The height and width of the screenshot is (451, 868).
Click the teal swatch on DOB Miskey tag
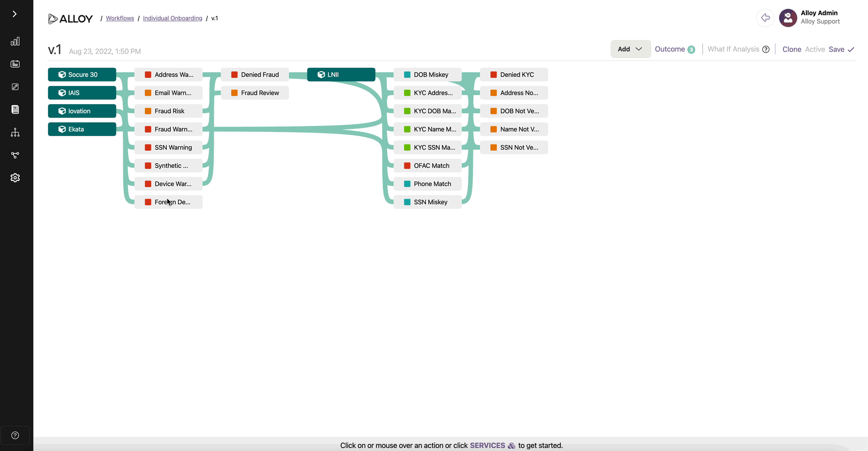[407, 74]
